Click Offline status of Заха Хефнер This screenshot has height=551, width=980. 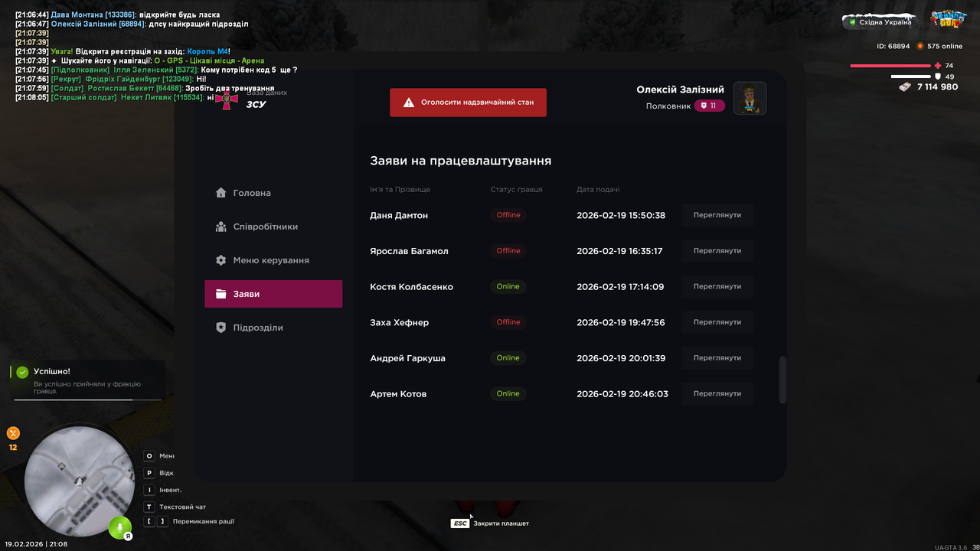point(508,322)
